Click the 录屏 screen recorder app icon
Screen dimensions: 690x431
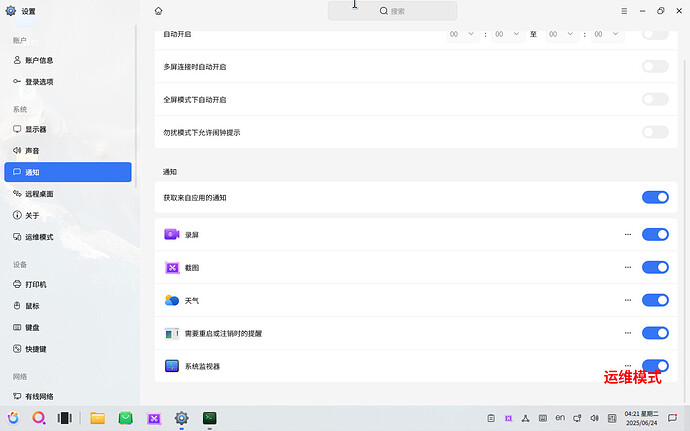[172, 235]
